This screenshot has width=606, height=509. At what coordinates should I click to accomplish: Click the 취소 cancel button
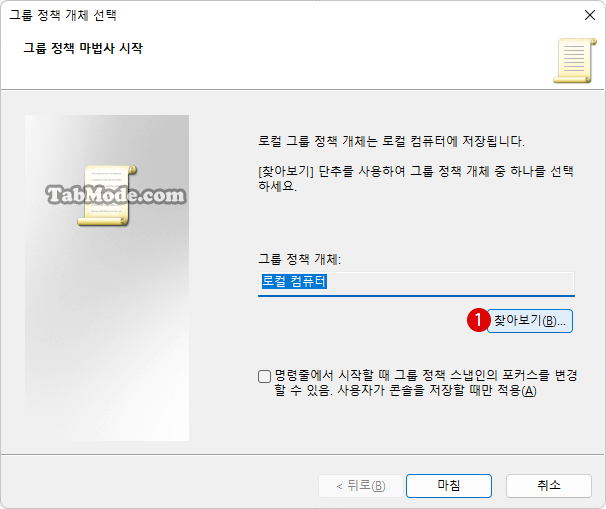[548, 485]
